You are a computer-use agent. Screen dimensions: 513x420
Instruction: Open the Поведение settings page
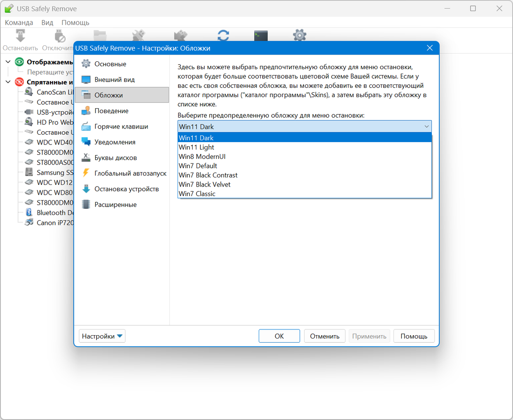coord(122,111)
